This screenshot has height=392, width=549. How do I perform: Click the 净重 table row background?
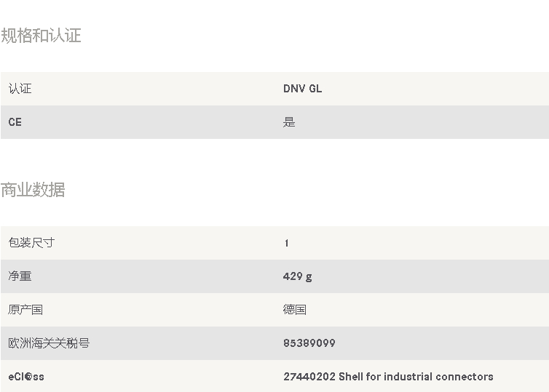coord(274,276)
